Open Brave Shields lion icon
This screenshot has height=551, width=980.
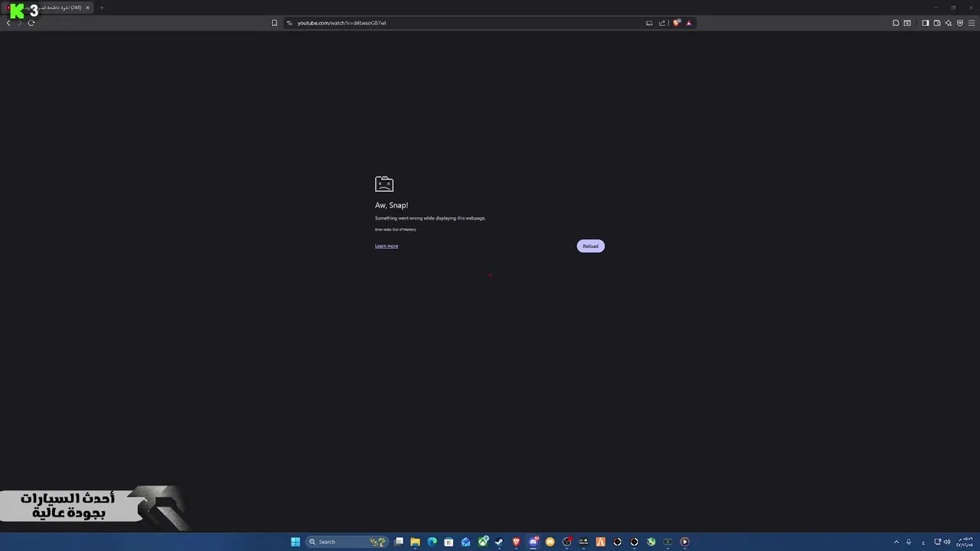click(x=677, y=23)
